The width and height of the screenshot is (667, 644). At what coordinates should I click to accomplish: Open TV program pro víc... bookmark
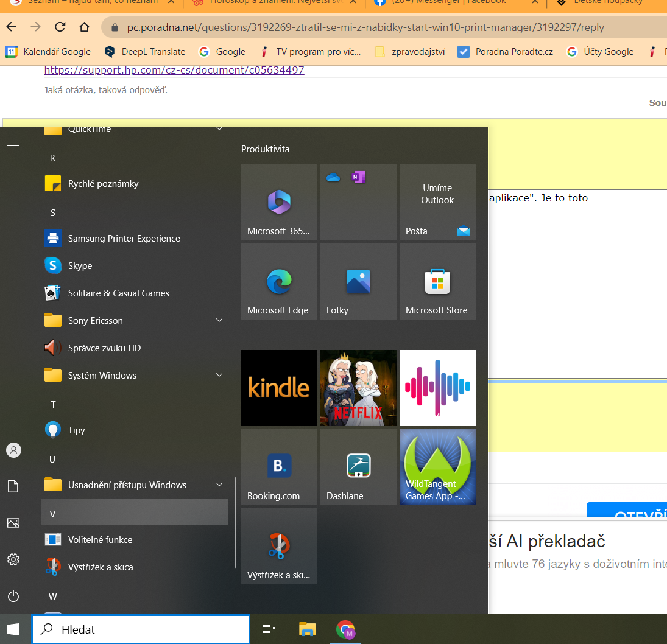click(x=310, y=52)
